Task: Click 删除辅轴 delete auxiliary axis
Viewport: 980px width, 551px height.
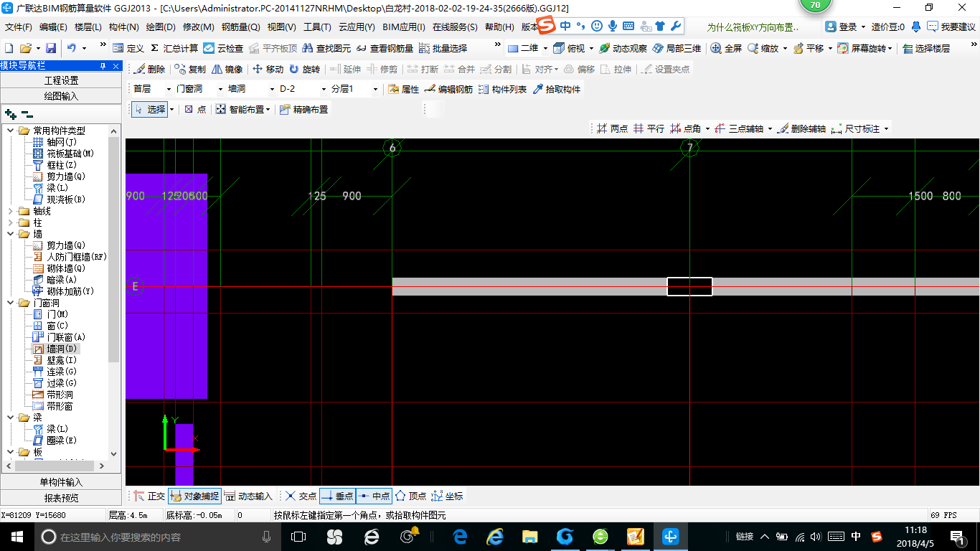Action: pos(801,128)
